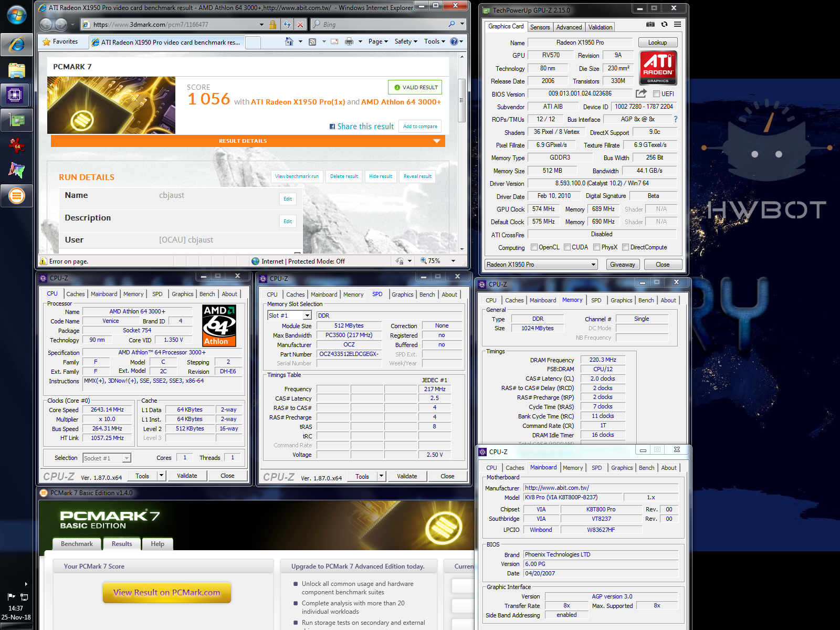
Task: Toggle the UEFI checkbox in GPU-Z
Action: pyautogui.click(x=656, y=94)
